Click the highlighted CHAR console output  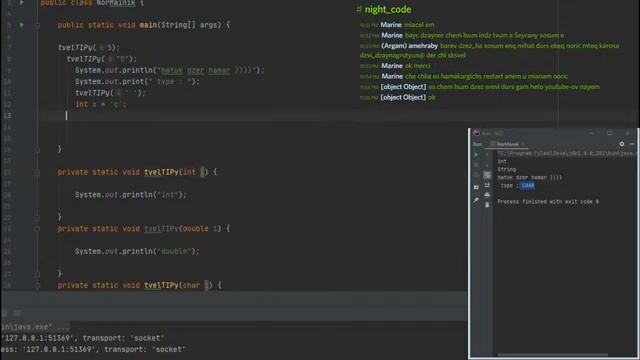[x=527, y=186]
